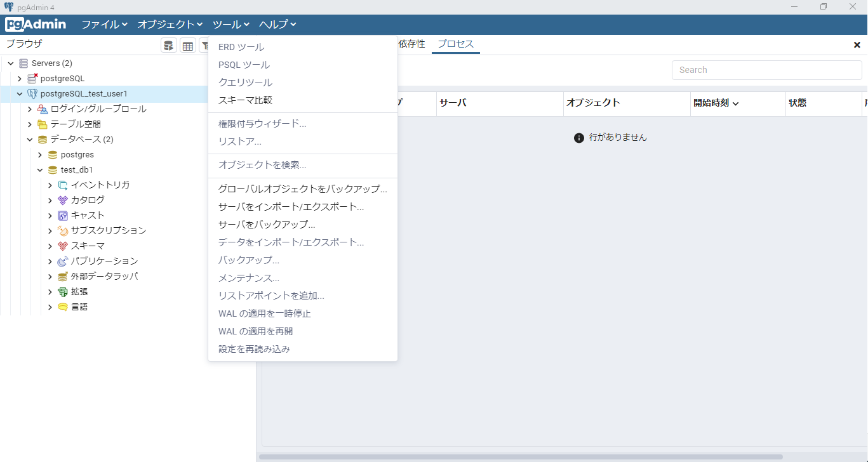This screenshot has height=462, width=868.
Task: Collapse the Servers (2) tree node
Action: click(x=10, y=63)
